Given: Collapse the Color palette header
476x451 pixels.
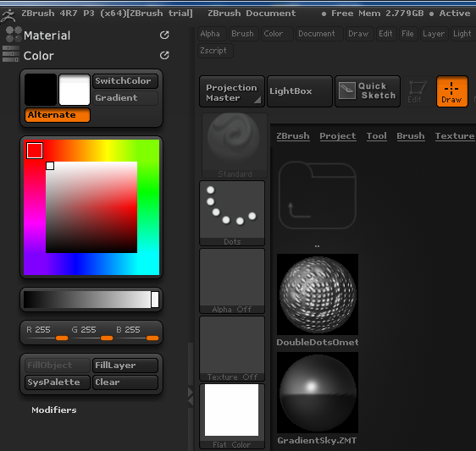Looking at the screenshot, I should tap(39, 56).
